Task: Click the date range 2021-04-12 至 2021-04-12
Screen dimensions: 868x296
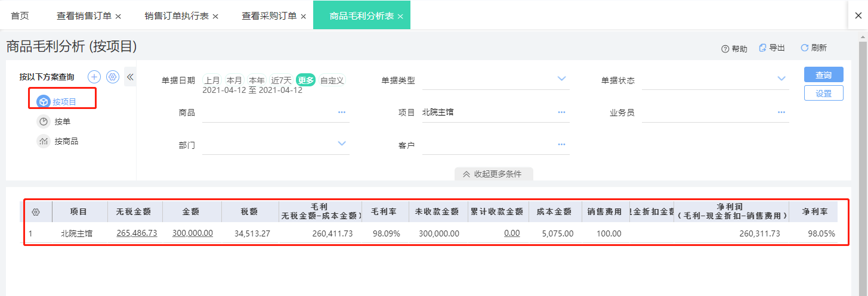Action: point(252,91)
